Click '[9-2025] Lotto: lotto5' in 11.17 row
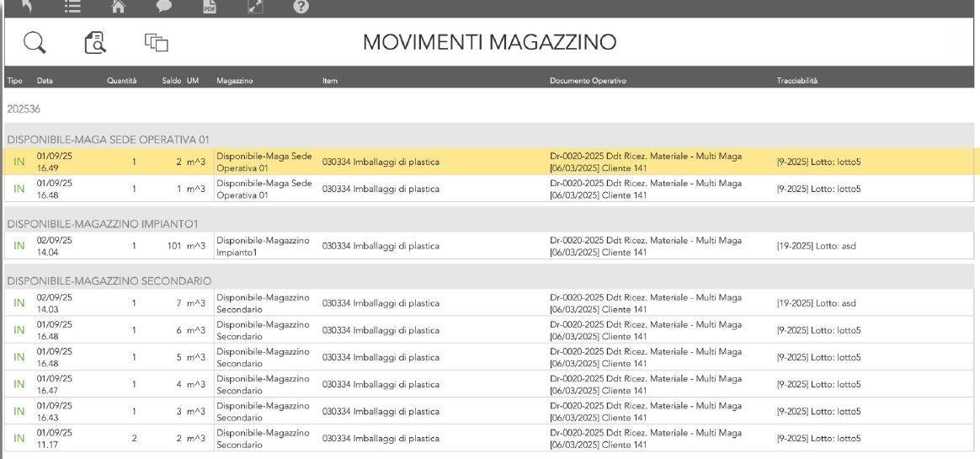Viewport: 980px width, 459px height. pyautogui.click(x=818, y=438)
